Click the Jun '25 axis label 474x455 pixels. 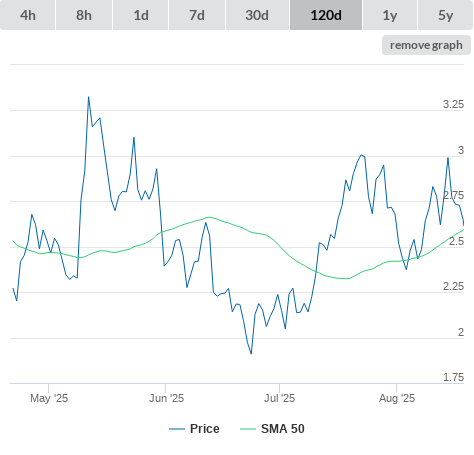[x=166, y=398]
